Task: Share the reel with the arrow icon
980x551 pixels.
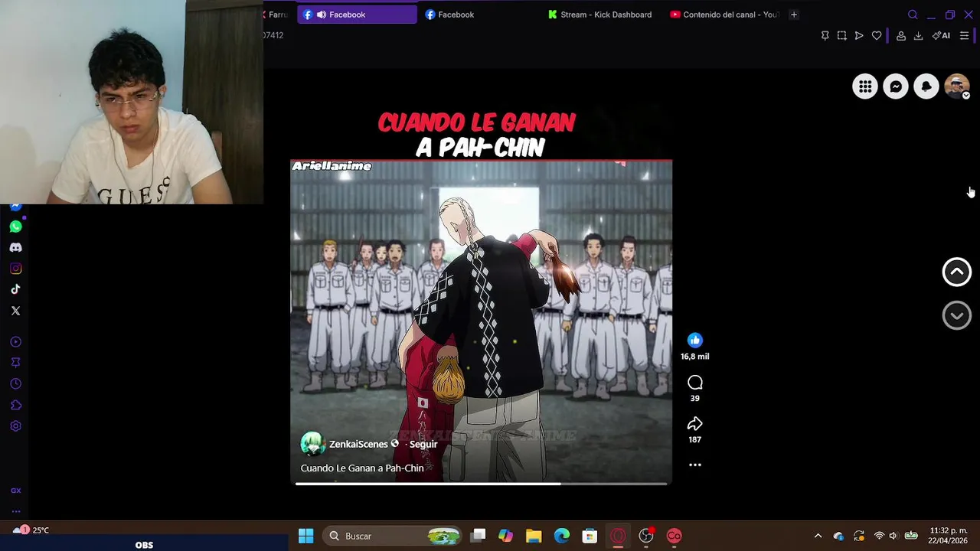Action: [x=694, y=423]
